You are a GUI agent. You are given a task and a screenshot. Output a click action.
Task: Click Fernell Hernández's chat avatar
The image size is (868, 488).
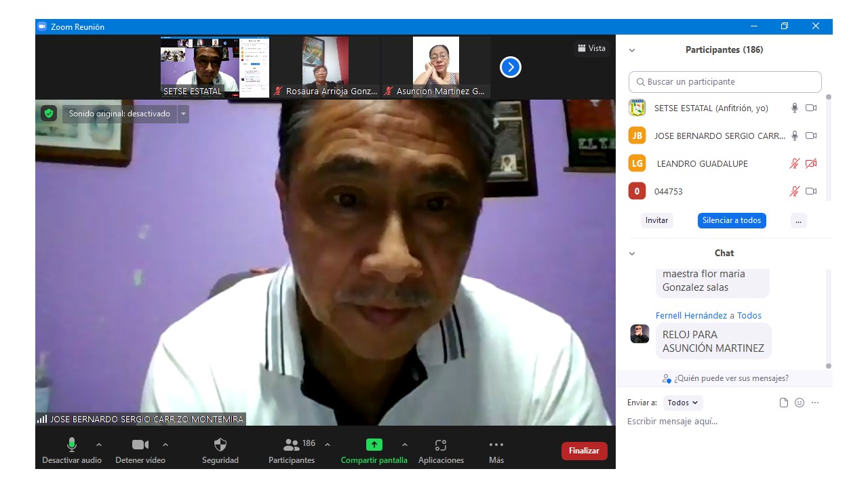point(640,333)
